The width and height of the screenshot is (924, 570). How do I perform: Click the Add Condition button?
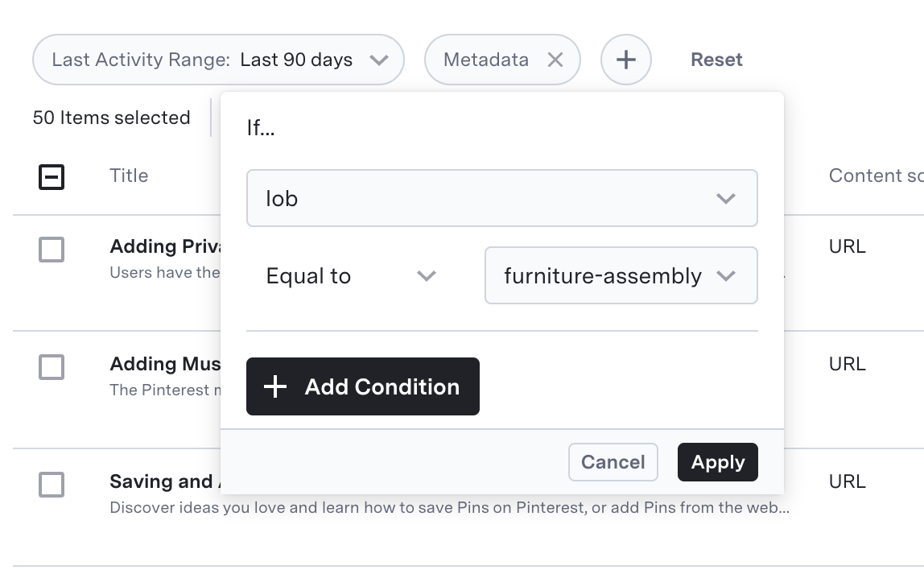362,386
